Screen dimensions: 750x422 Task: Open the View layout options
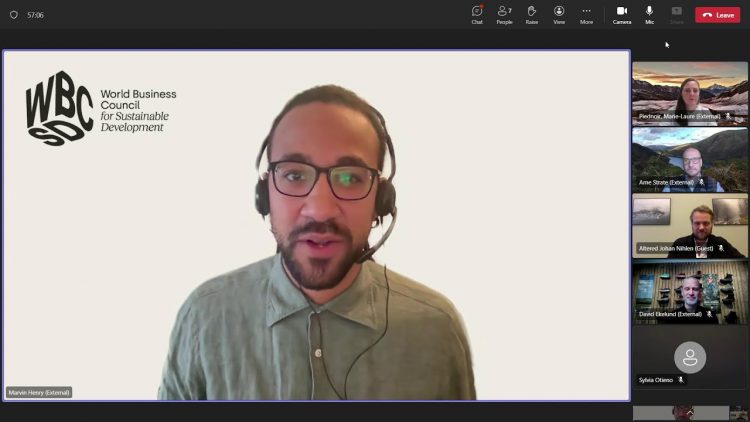(x=559, y=15)
